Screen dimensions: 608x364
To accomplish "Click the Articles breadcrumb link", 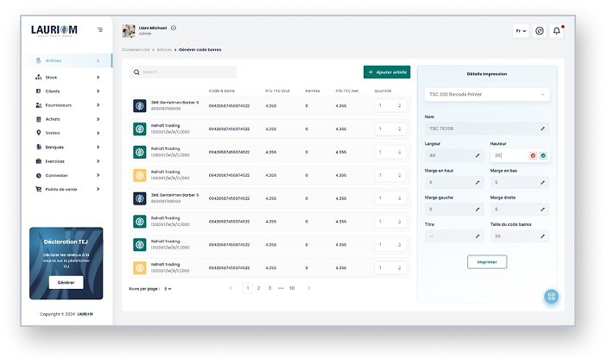I will [164, 50].
